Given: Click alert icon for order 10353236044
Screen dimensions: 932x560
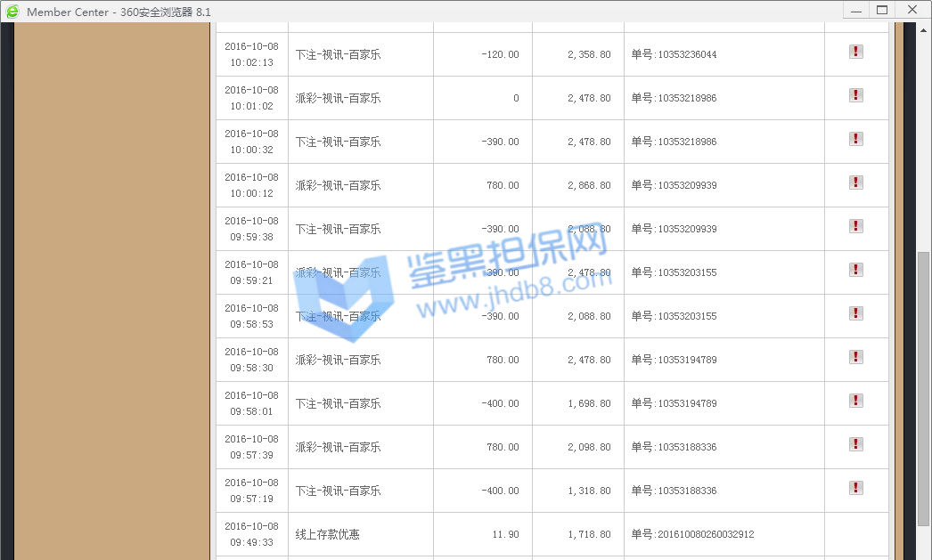Looking at the screenshot, I should pyautogui.click(x=855, y=52).
